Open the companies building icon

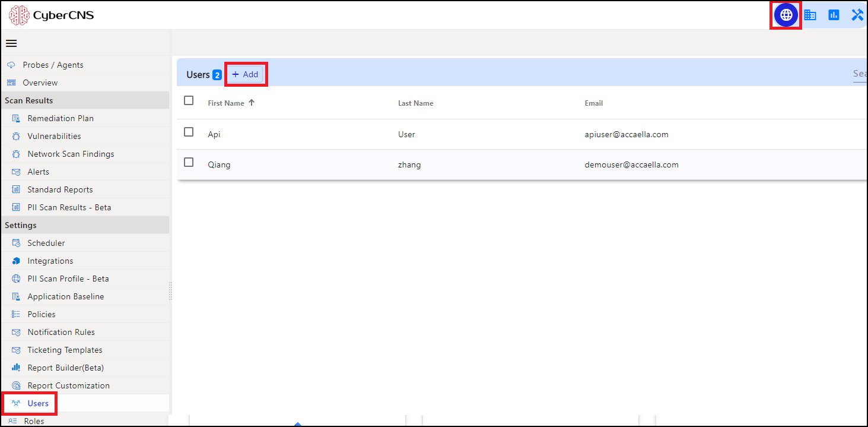click(810, 15)
